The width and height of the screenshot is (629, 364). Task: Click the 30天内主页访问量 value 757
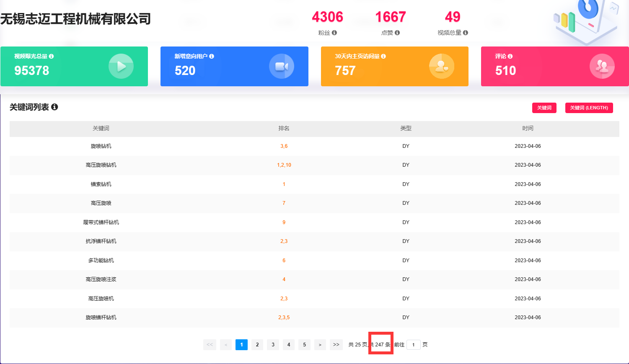coord(345,71)
